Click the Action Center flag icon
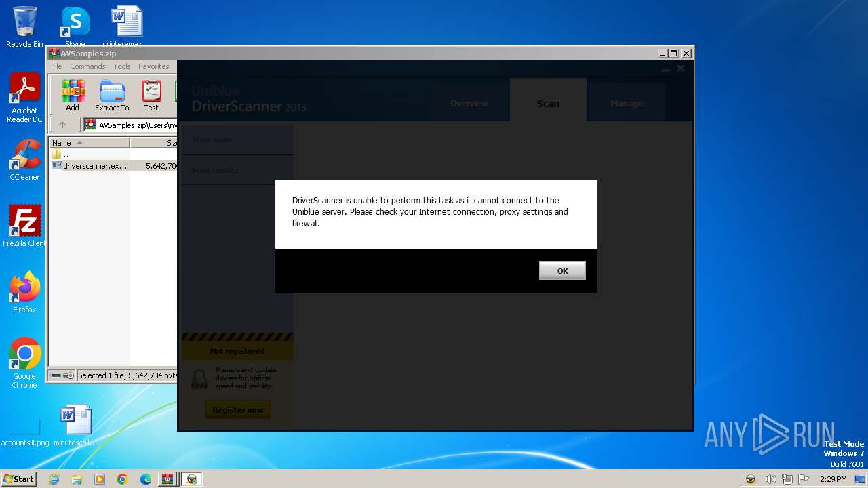 click(x=804, y=479)
